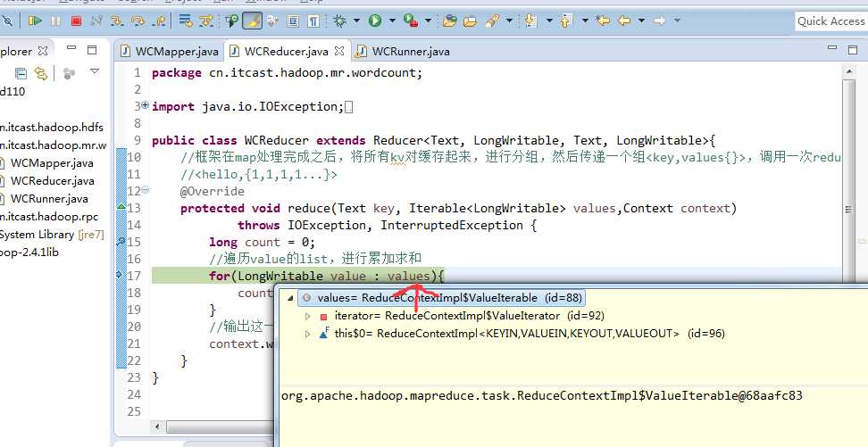Click the editor vertical scrollbar up arrow
The width and height of the screenshot is (868, 447).
coord(849,71)
